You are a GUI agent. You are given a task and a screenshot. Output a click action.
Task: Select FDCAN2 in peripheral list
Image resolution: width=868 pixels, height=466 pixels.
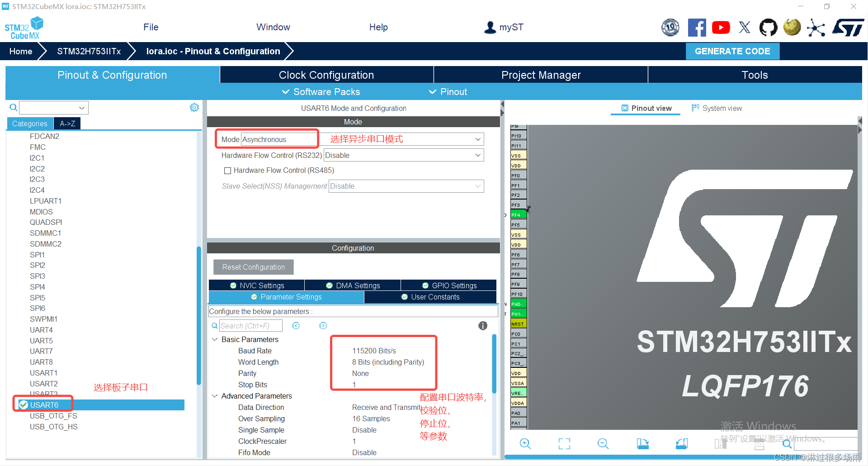pyautogui.click(x=44, y=136)
